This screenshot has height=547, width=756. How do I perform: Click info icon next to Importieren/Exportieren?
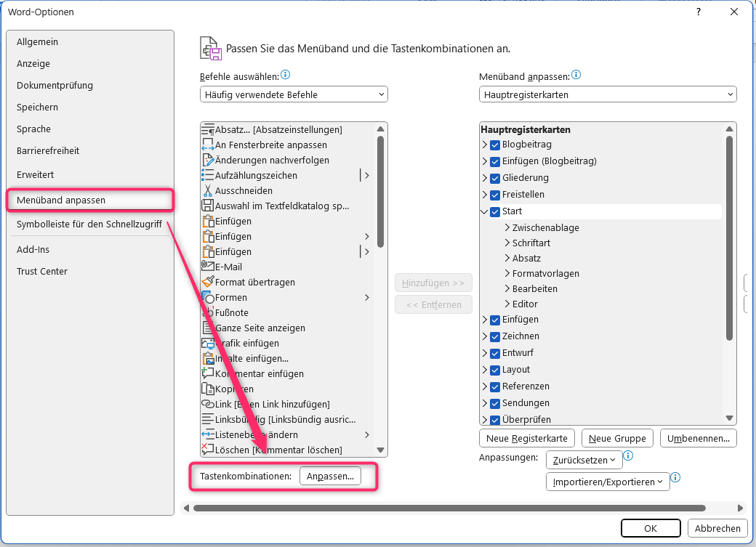coord(675,477)
